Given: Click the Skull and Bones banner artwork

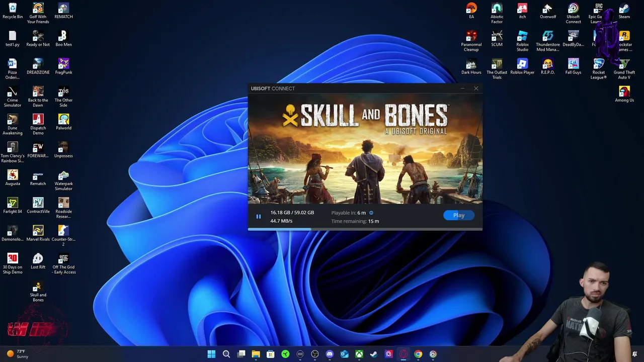Looking at the screenshot, I should 365,149.
